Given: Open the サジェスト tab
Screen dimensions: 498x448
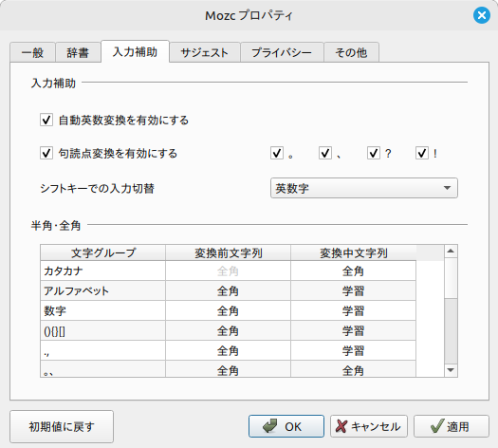Looking at the screenshot, I should pyautogui.click(x=205, y=52).
